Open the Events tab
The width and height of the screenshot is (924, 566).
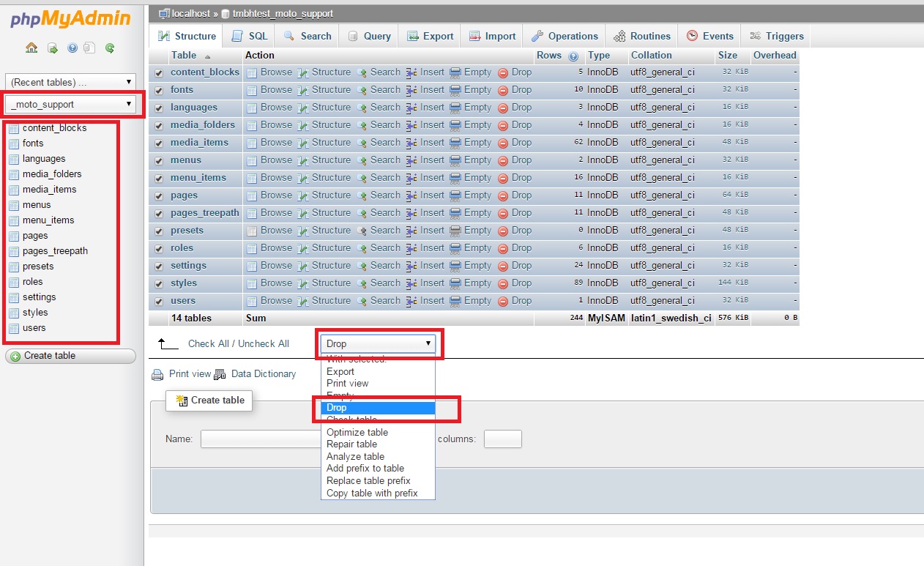tap(709, 36)
